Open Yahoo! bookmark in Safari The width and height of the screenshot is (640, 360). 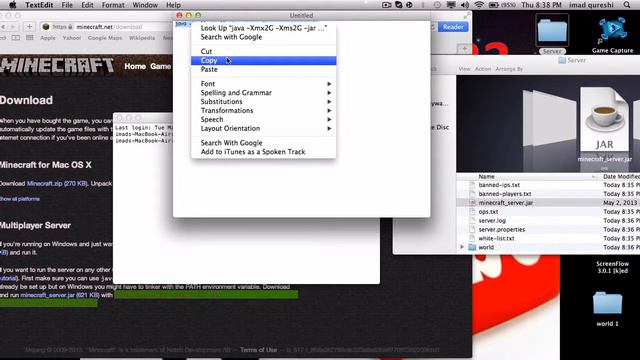coord(71,38)
